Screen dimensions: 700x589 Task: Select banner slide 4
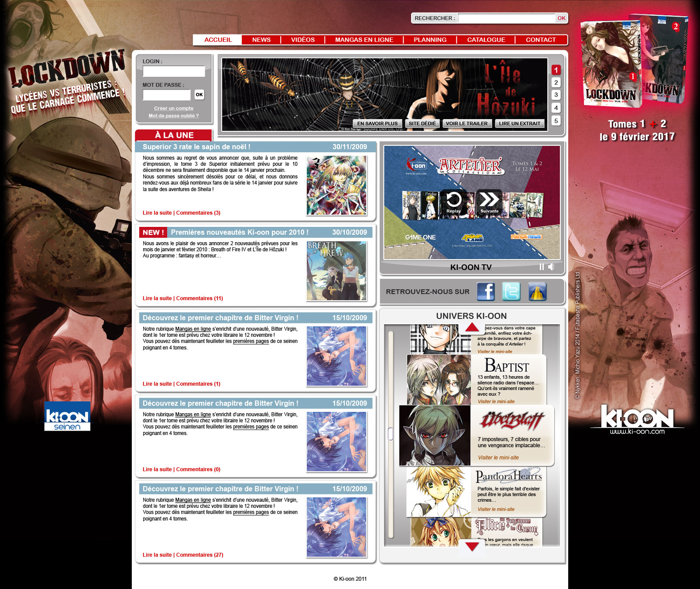point(556,108)
